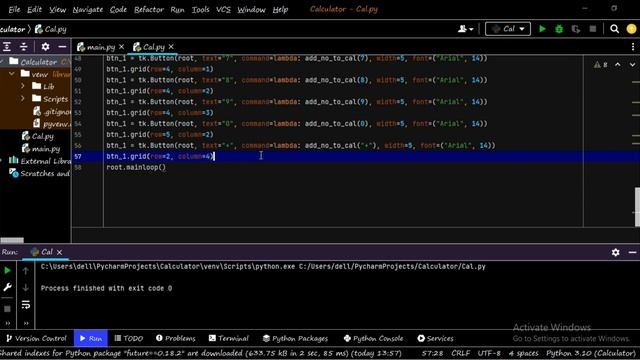Open the VCS menu
Screen dimensions: 640x360
tap(223, 9)
